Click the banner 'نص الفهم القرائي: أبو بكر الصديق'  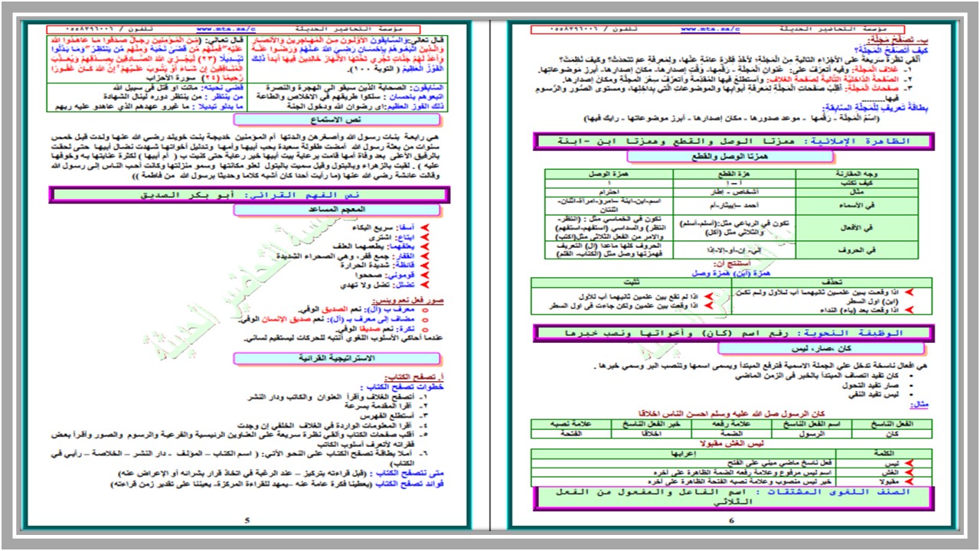[x=249, y=195]
